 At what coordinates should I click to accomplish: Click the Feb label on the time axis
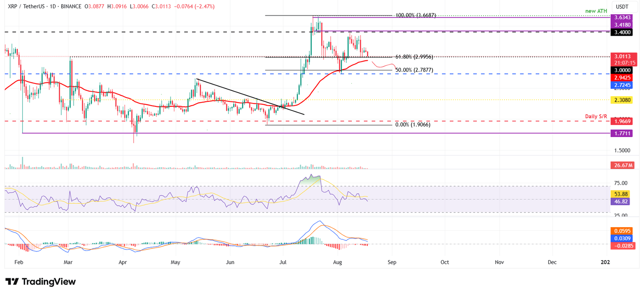[18, 262]
